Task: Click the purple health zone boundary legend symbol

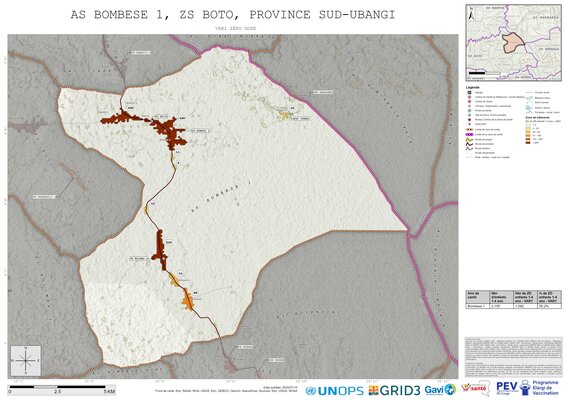Action: coord(469,134)
